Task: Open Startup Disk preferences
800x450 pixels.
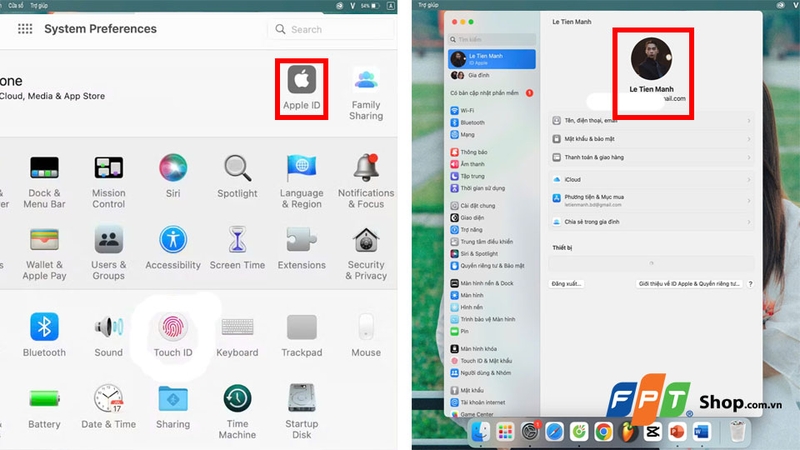Action: click(x=302, y=412)
